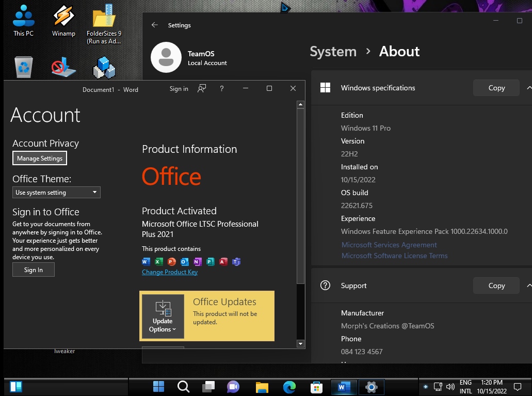Open Microsoft Store from the taskbar
This screenshot has height=396, width=532.
tap(316, 387)
